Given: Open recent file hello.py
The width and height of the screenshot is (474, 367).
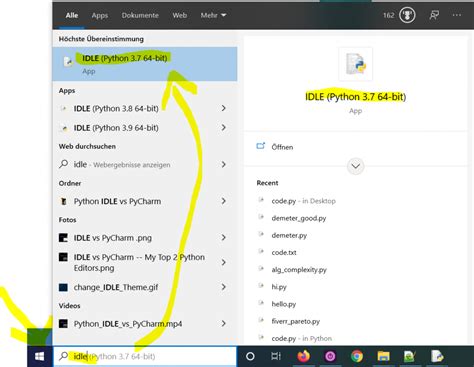Looking at the screenshot, I should pos(284,304).
